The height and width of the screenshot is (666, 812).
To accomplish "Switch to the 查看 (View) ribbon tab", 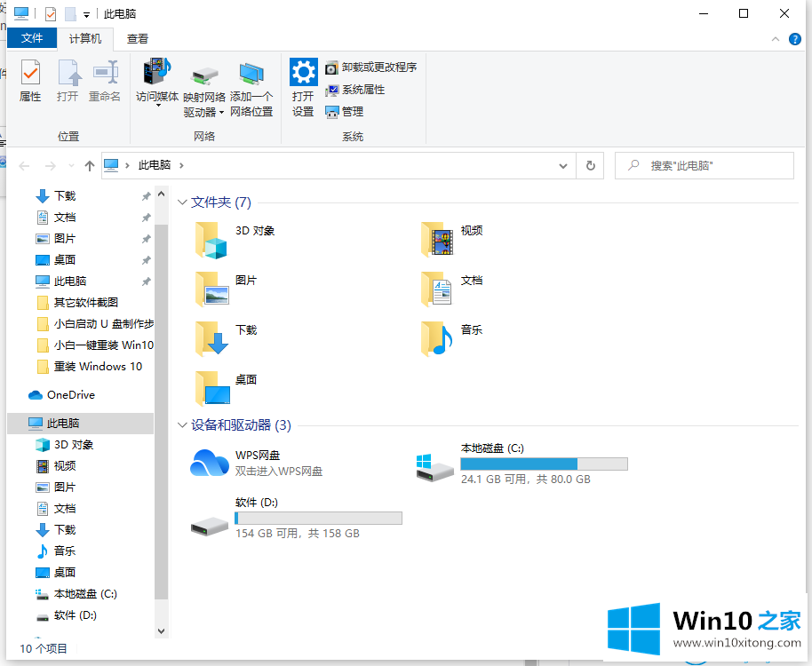I will click(138, 39).
